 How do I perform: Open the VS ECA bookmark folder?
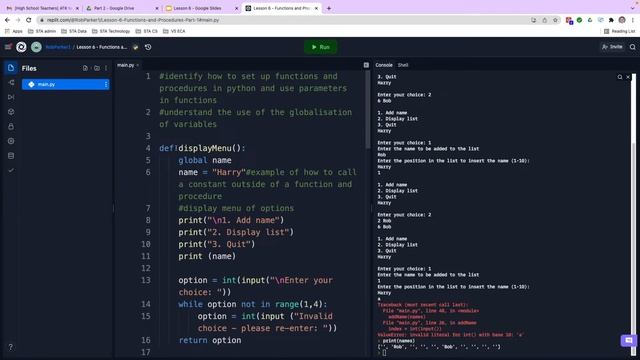click(174, 31)
